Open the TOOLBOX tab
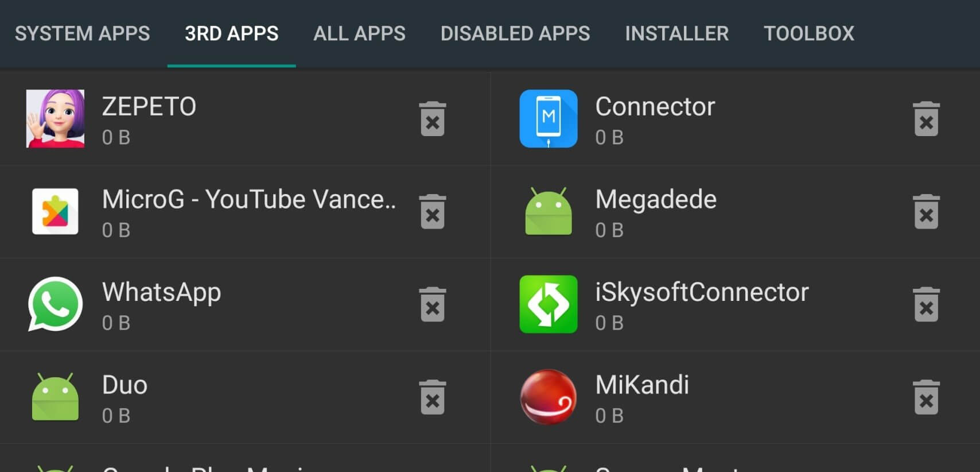980x472 pixels. pyautogui.click(x=809, y=33)
